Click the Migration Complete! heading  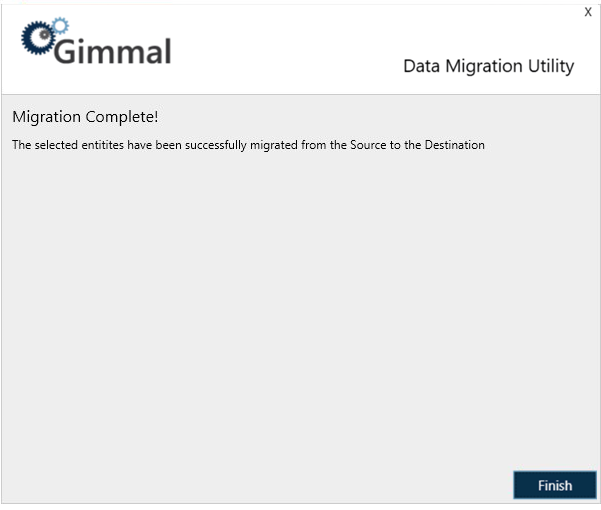(85, 117)
